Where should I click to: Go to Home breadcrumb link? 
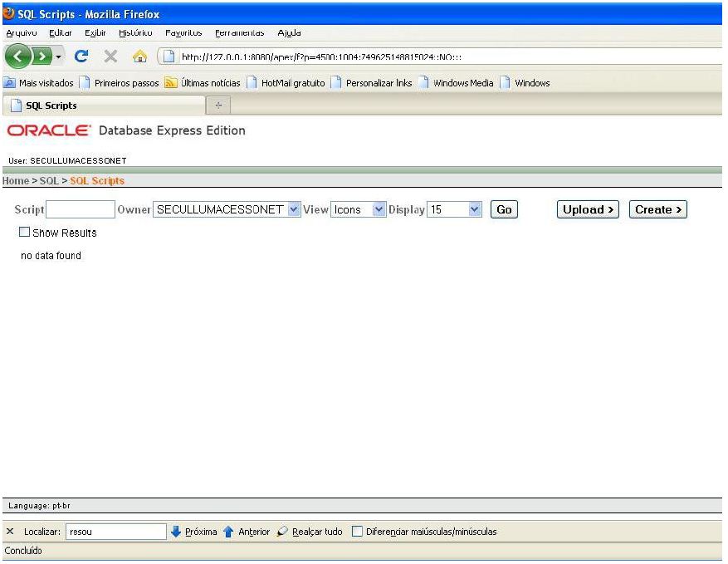(15, 181)
